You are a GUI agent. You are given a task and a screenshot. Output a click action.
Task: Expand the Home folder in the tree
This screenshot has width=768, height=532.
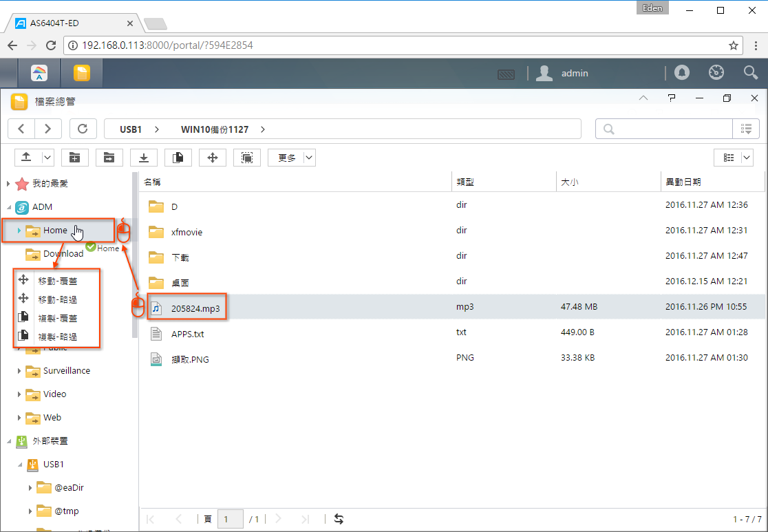click(19, 231)
